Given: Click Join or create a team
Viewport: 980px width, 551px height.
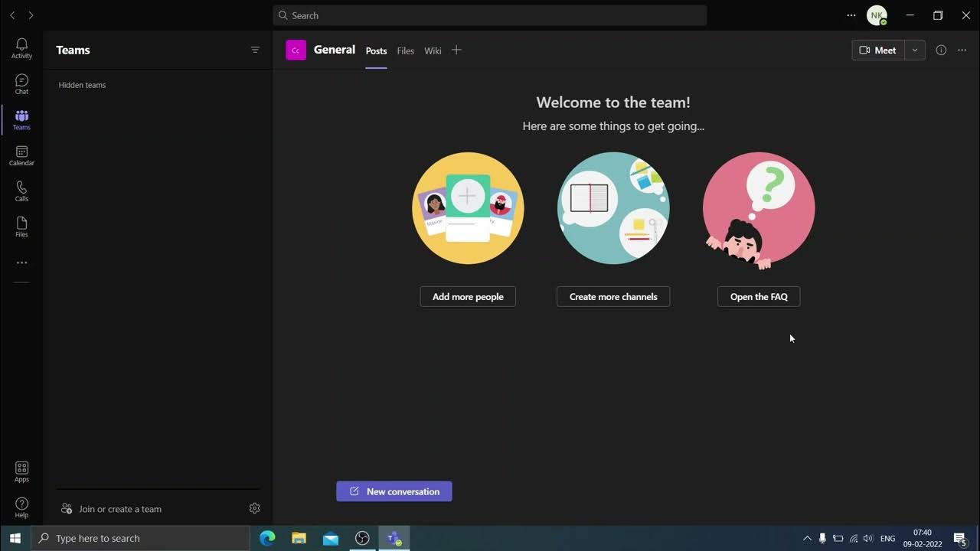Looking at the screenshot, I should click(111, 508).
